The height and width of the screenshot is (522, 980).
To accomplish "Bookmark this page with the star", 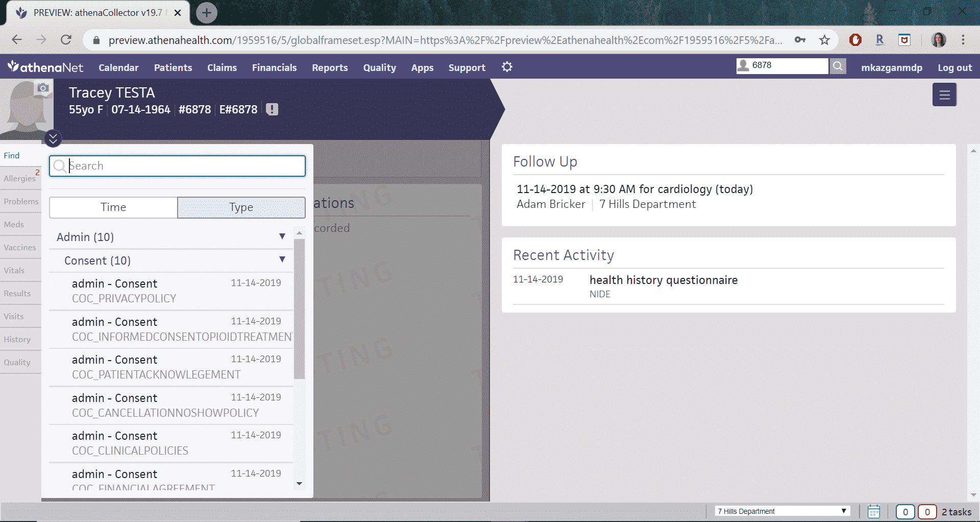I will coord(824,40).
